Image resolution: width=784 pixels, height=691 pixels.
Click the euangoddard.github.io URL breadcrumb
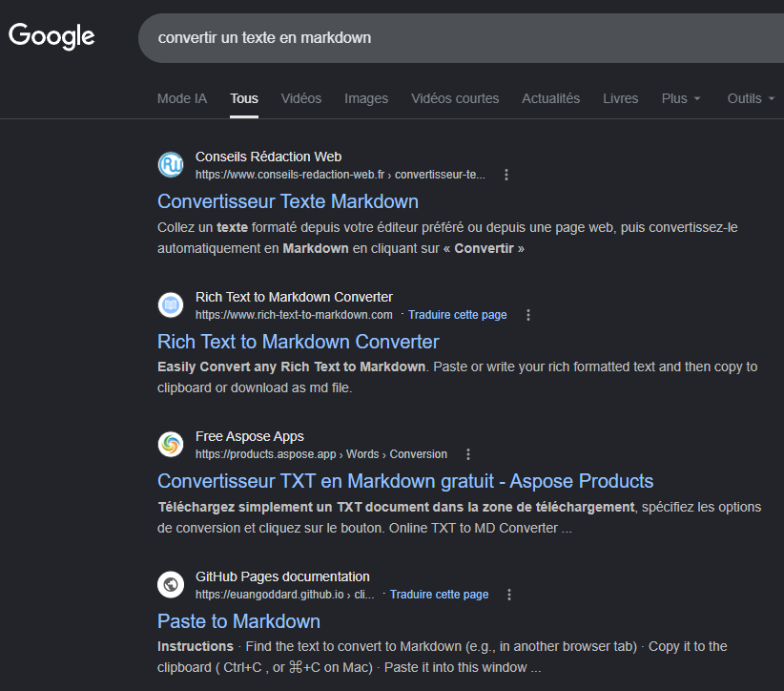284,595
